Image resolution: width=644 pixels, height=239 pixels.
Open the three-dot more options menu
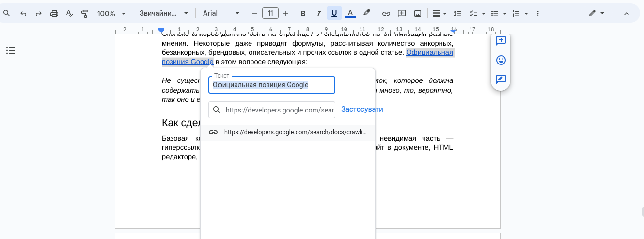[537, 14]
